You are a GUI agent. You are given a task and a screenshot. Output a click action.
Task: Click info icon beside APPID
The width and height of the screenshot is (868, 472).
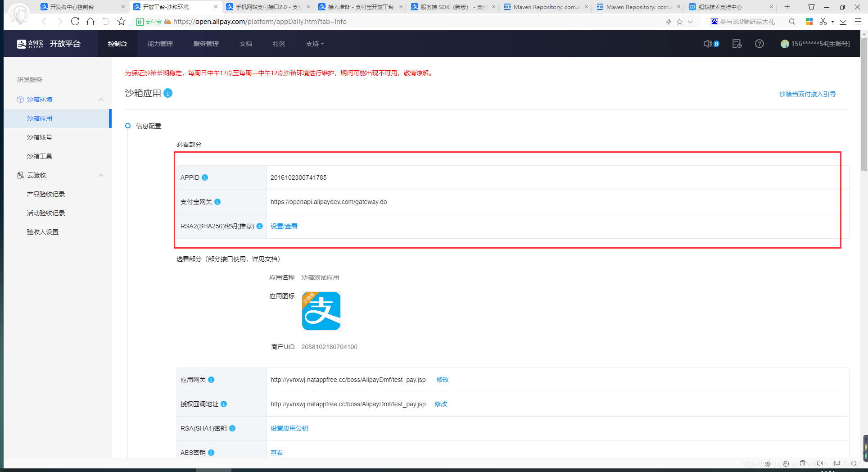pyautogui.click(x=205, y=177)
